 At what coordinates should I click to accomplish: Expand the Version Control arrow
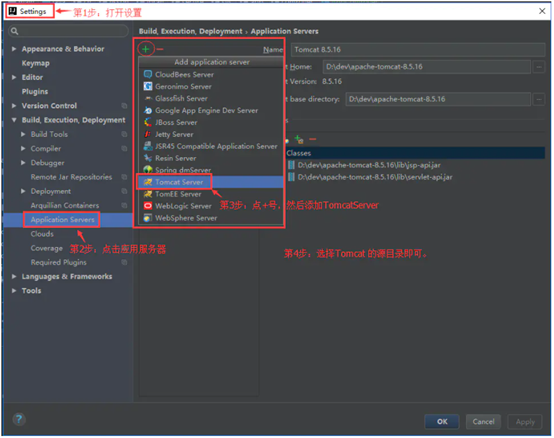pos(14,106)
